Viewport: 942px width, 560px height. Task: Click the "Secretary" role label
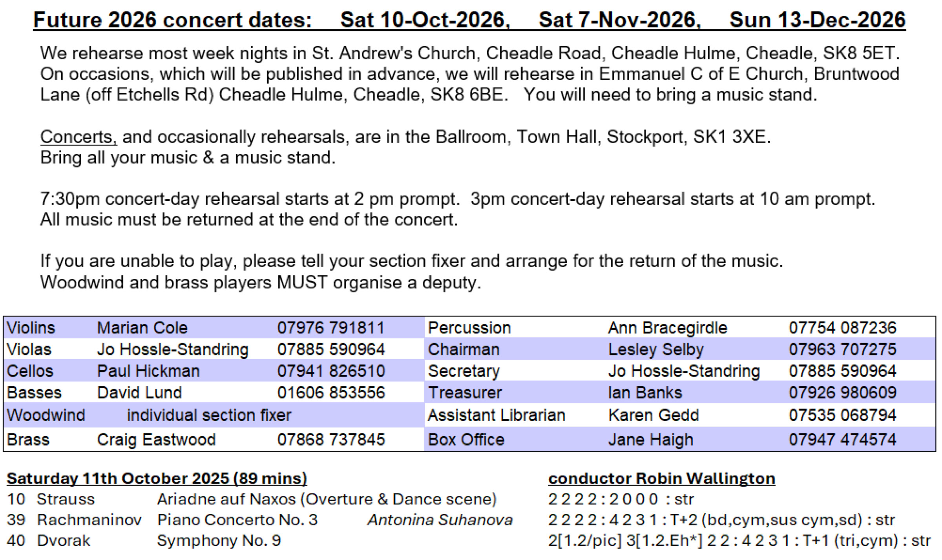464,371
